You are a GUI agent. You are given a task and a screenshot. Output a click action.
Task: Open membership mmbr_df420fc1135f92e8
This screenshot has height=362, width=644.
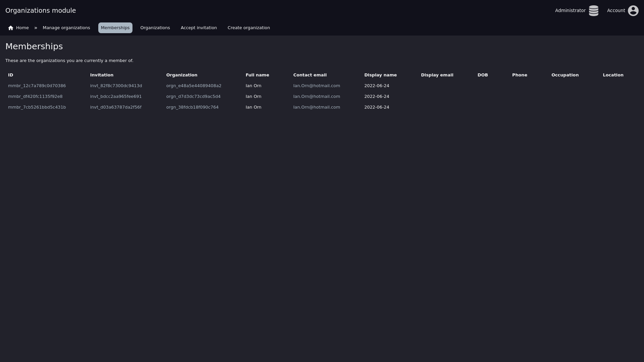pyautogui.click(x=35, y=97)
